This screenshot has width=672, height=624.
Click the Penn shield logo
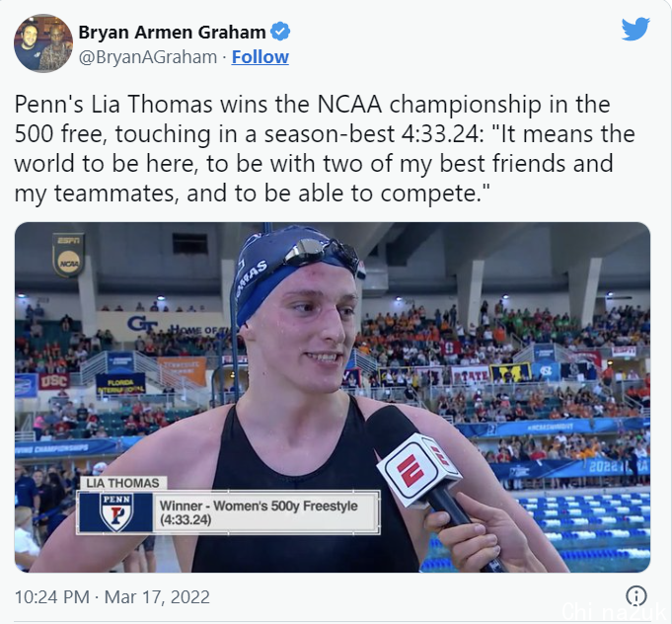116,512
